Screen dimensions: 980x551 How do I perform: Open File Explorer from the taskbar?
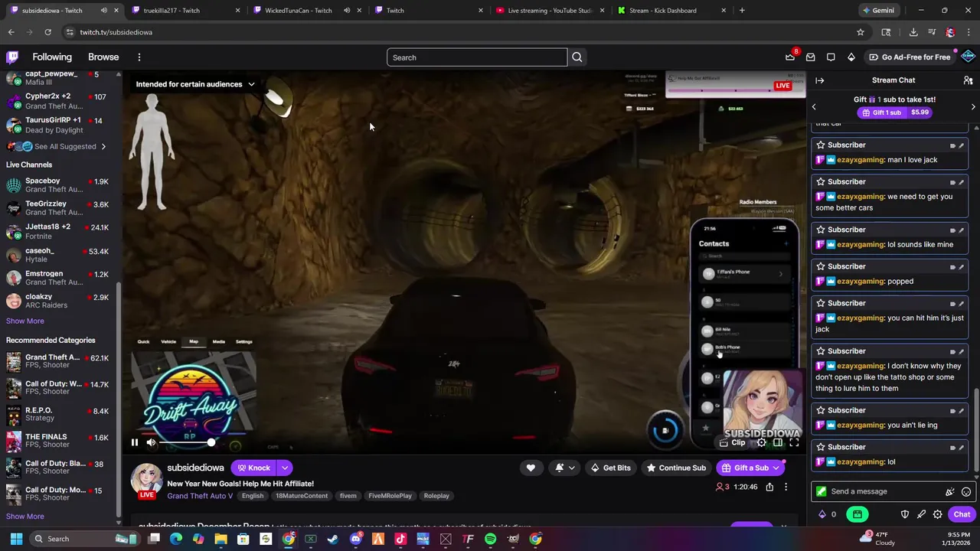coord(220,539)
